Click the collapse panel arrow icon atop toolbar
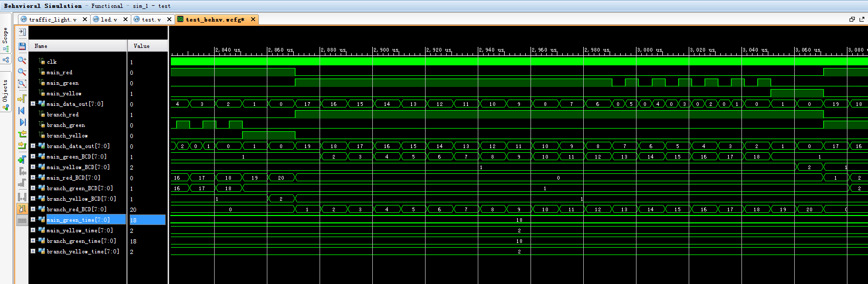This screenshot has height=284, width=868. coord(22,32)
